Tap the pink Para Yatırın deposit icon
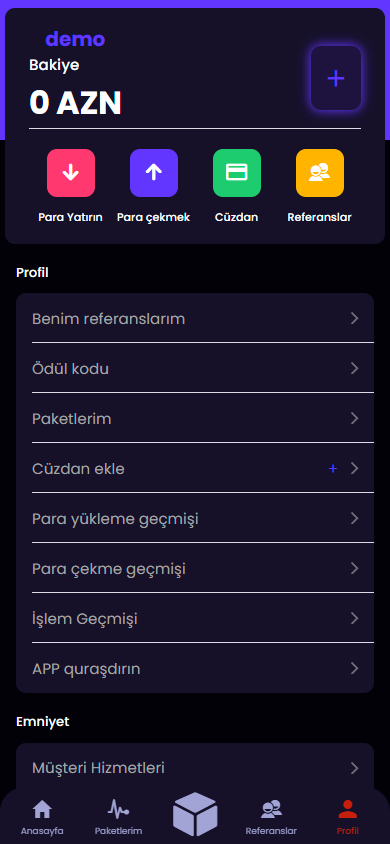390x844 pixels. pyautogui.click(x=70, y=173)
